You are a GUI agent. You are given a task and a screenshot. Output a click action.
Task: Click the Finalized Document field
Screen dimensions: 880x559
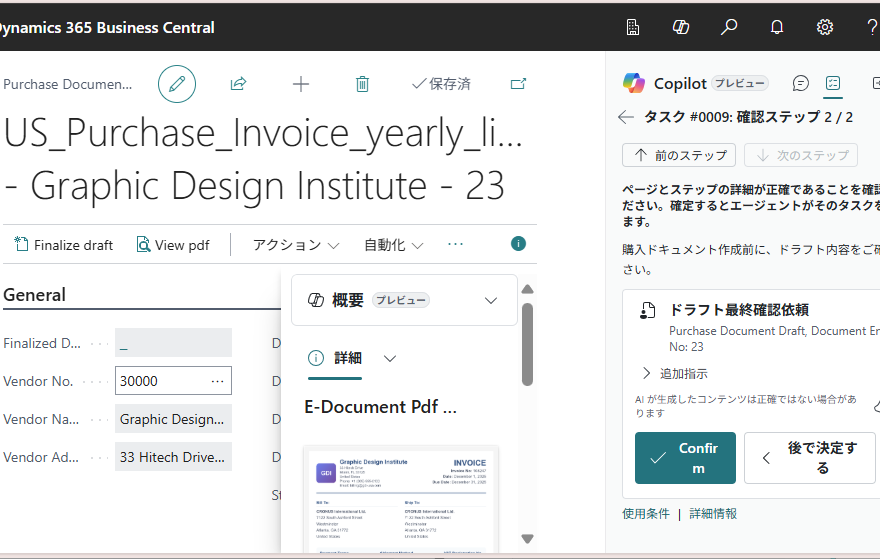pyautogui.click(x=173, y=343)
